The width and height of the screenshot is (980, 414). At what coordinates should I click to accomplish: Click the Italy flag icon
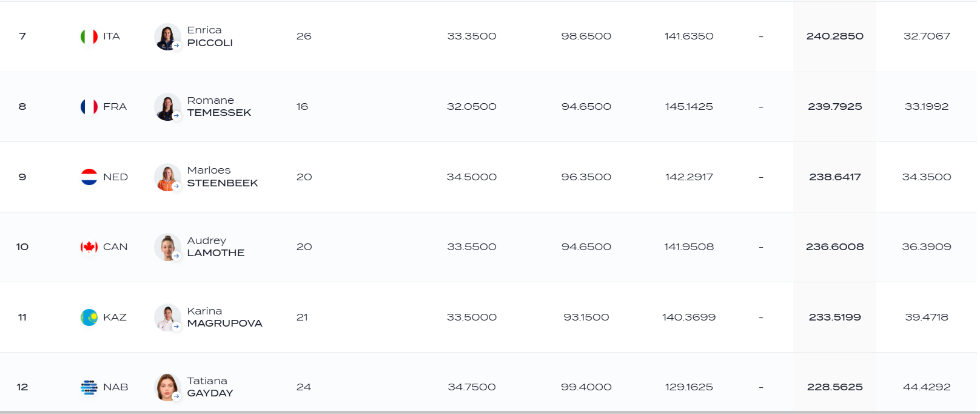(89, 36)
